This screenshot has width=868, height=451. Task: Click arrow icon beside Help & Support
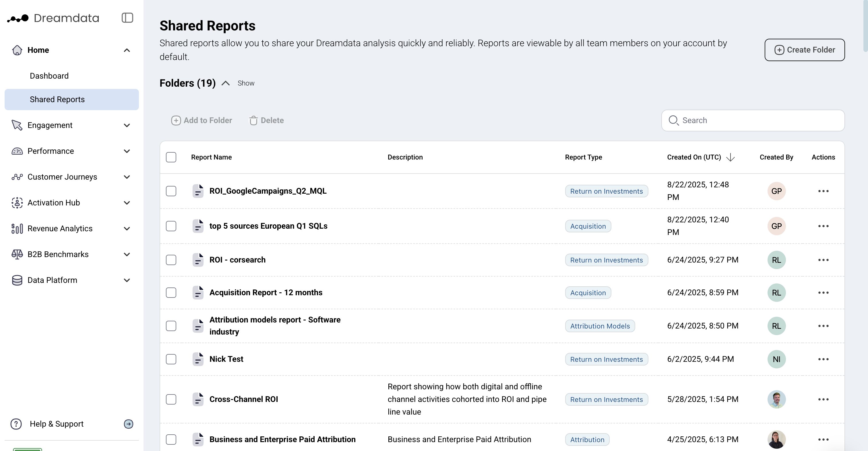[x=128, y=424]
